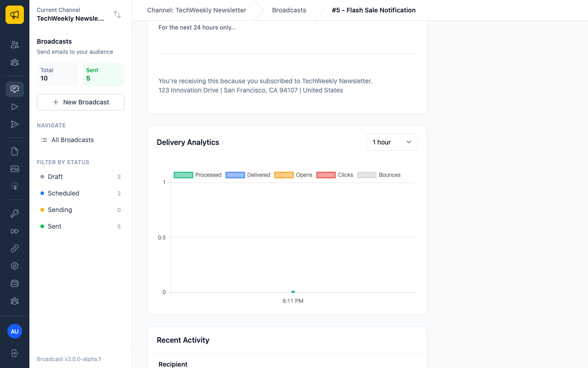This screenshot has width=588, height=368.
Task: Toggle the Clicks series in chart legend
Action: pyautogui.click(x=335, y=175)
